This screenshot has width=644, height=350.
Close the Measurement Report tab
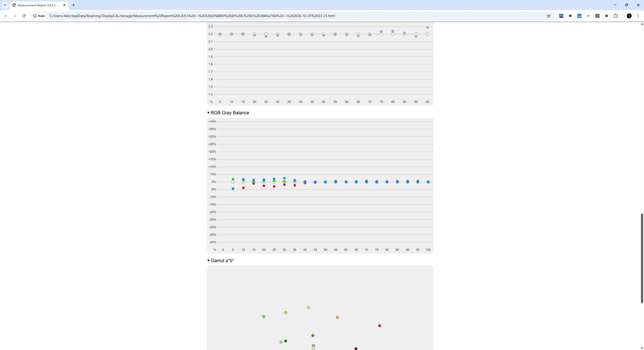point(64,5)
